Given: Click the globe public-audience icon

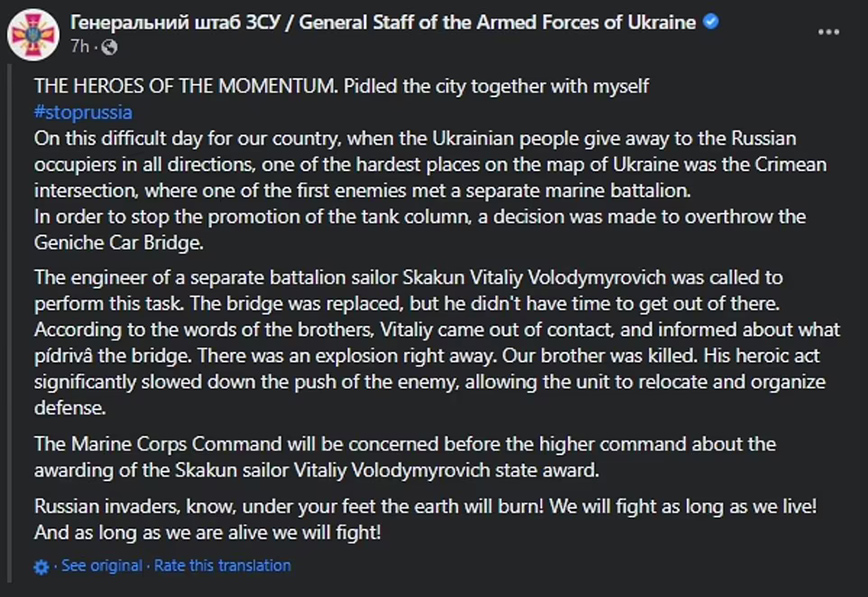Looking at the screenshot, I should click(x=109, y=46).
